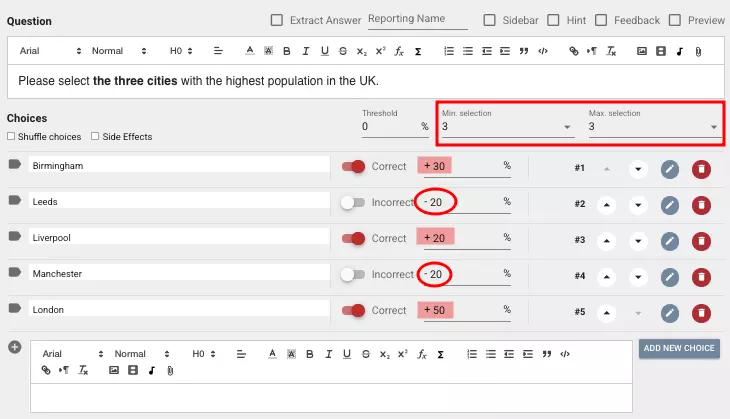
Task: Open Arial font dropdown in question toolbar
Action: coord(50,51)
